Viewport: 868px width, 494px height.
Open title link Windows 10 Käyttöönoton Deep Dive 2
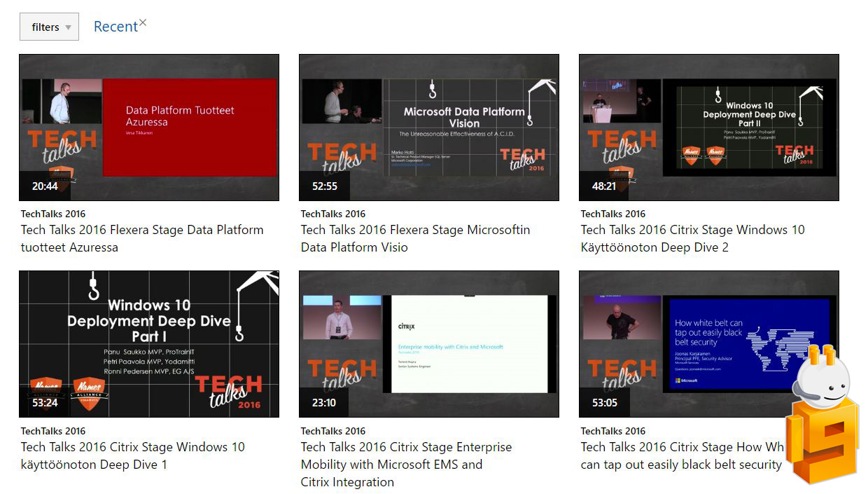(x=693, y=238)
